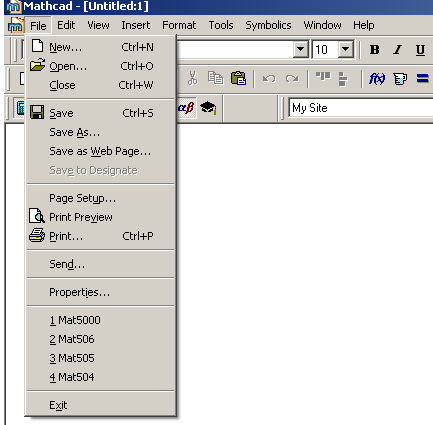Click the Mathcad document icon in menu bar
433x425 pixels.
coord(15,25)
